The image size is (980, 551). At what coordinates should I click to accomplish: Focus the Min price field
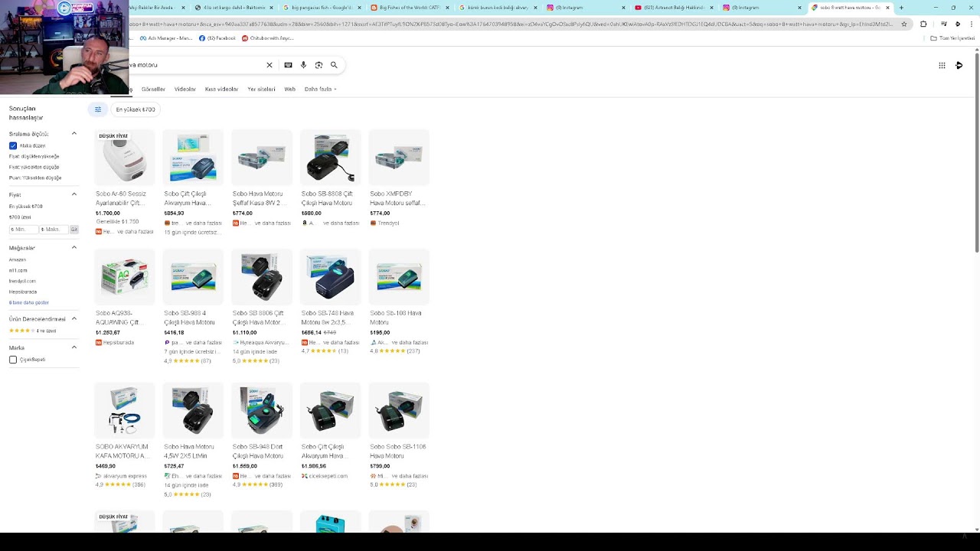(22, 230)
